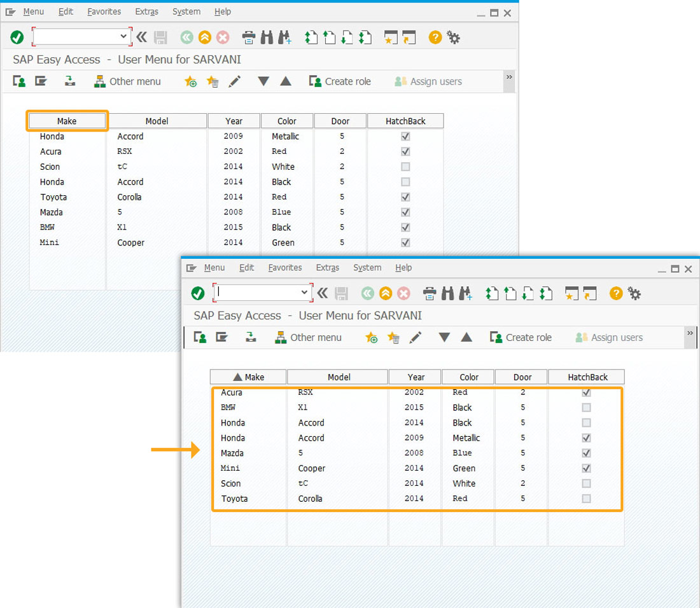Open command field dropdown arrow in back window
The height and width of the screenshot is (608, 700).
pyautogui.click(x=123, y=36)
